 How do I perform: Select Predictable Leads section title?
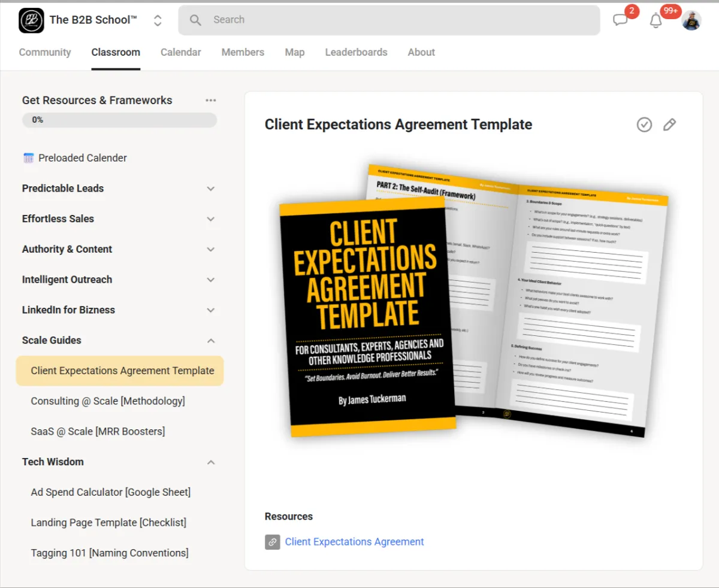click(63, 188)
